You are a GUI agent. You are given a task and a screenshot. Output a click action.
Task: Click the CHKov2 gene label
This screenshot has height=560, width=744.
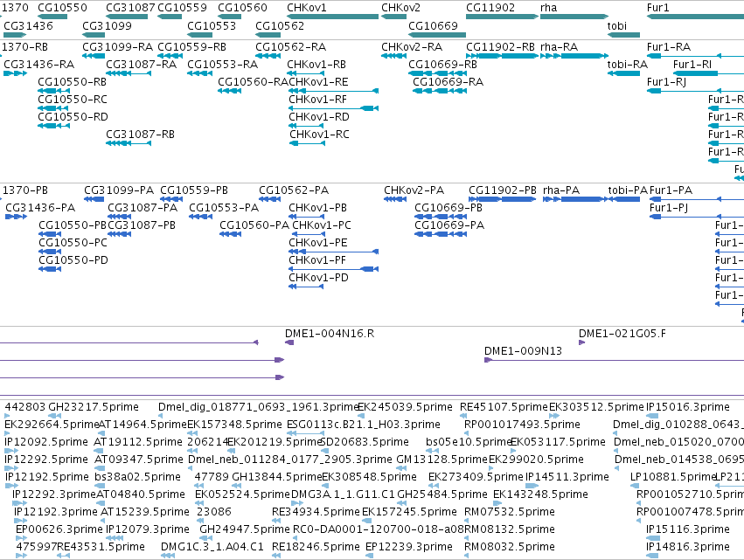(401, 8)
